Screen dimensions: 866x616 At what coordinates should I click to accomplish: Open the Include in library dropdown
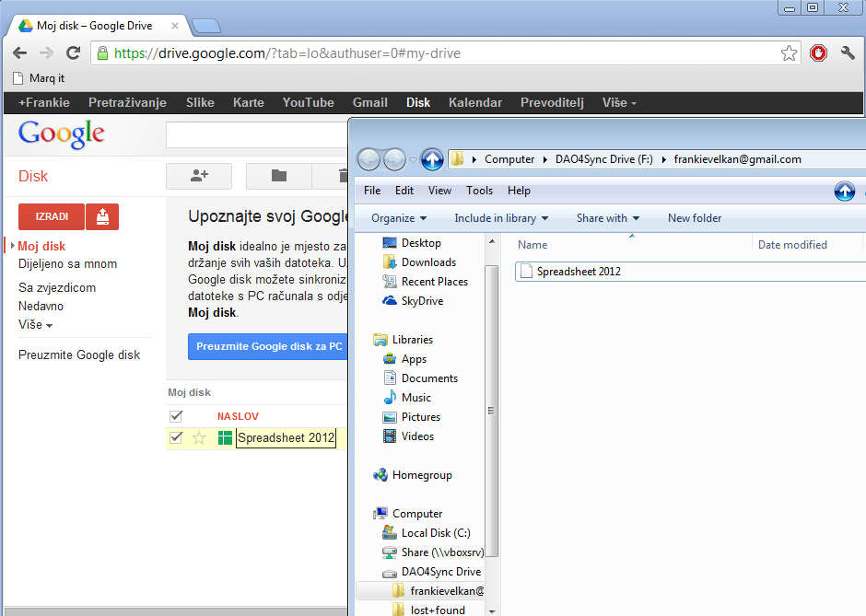[x=500, y=218]
